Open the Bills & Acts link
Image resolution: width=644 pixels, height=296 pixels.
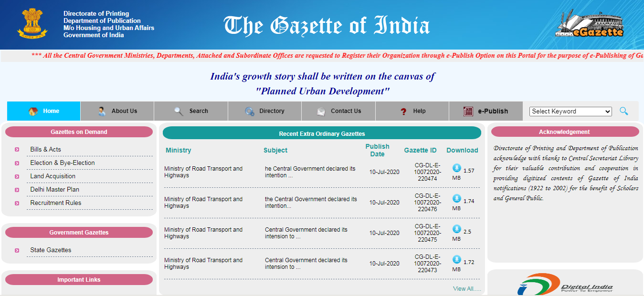(x=45, y=149)
